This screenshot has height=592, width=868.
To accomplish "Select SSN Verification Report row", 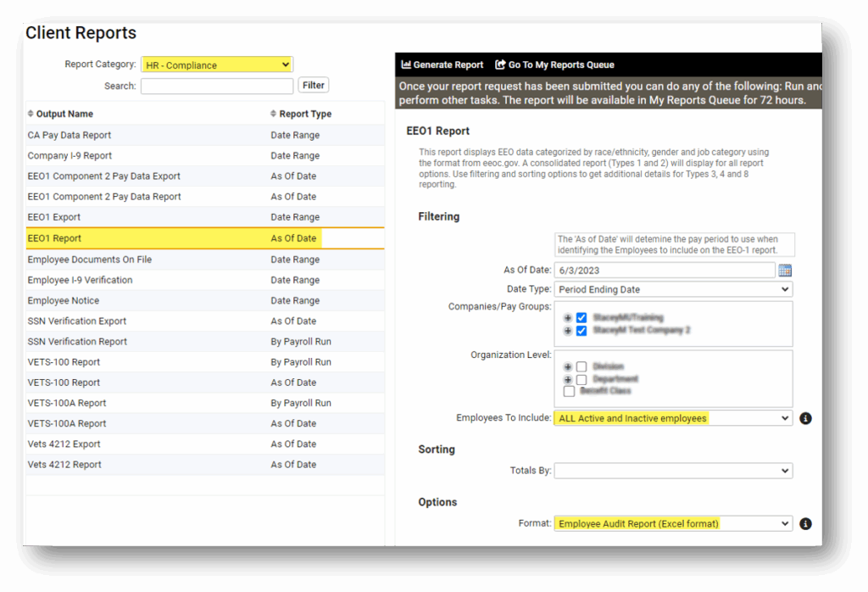I will coord(205,341).
